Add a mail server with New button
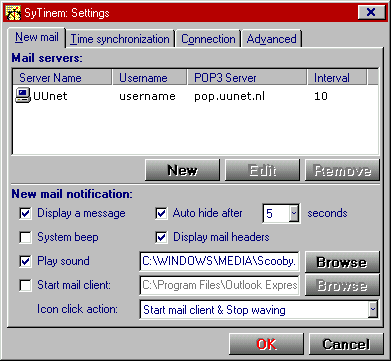The image size is (391, 361). [x=182, y=170]
